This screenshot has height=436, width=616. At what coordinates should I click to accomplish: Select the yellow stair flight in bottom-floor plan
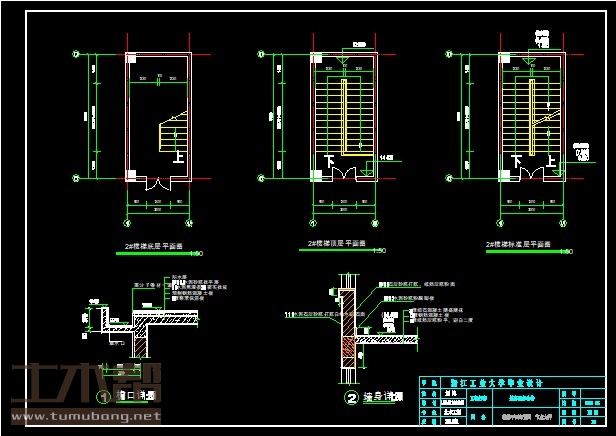172,134
